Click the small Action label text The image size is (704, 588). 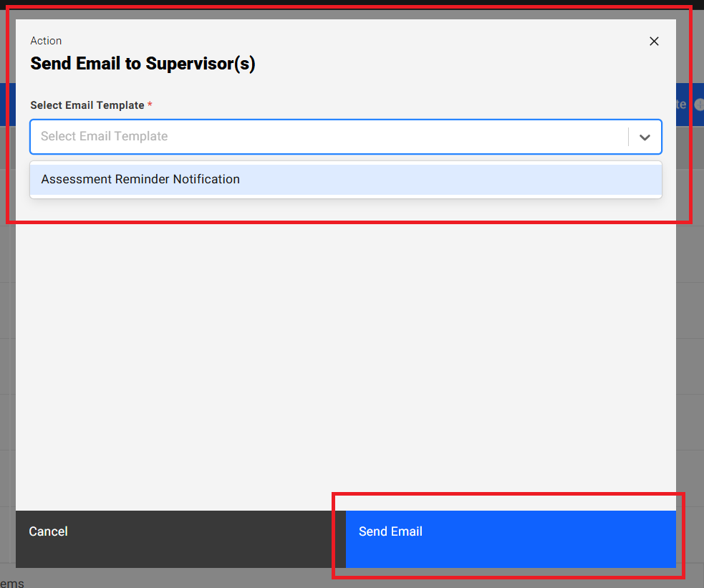pyautogui.click(x=46, y=41)
